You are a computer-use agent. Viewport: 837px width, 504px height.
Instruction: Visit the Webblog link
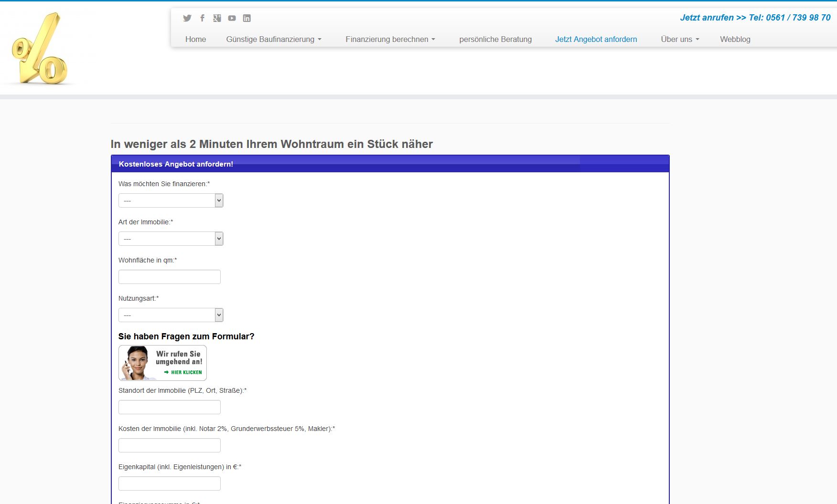[735, 39]
